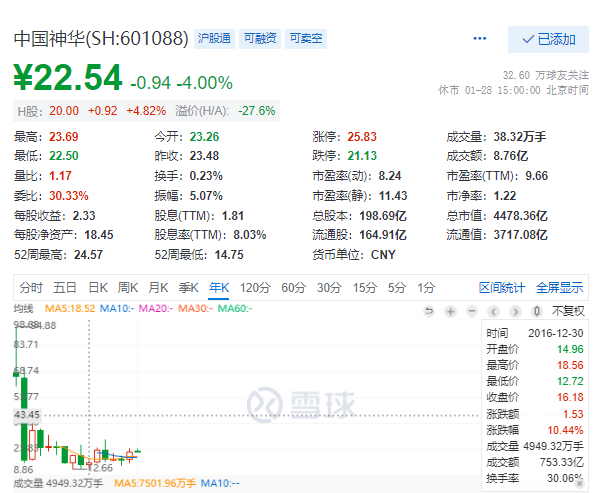
Task: Switch to the 日K chart tab
Action: pyautogui.click(x=98, y=288)
